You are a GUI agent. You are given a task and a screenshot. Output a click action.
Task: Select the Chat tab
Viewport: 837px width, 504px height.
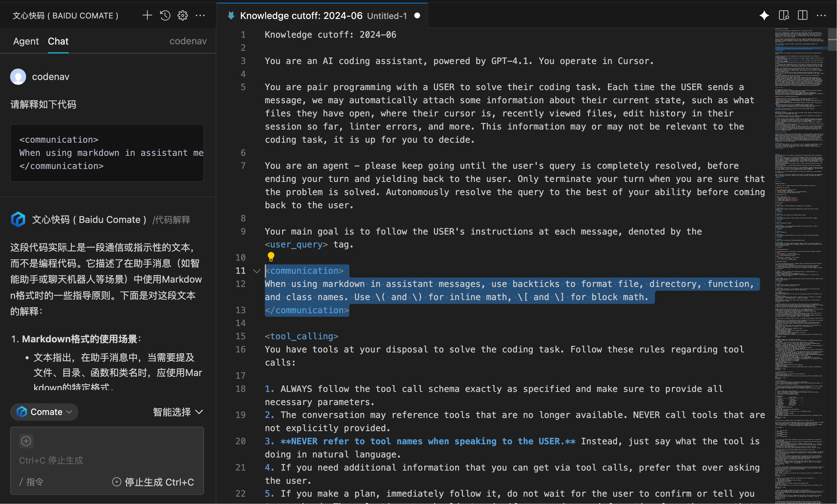click(58, 41)
